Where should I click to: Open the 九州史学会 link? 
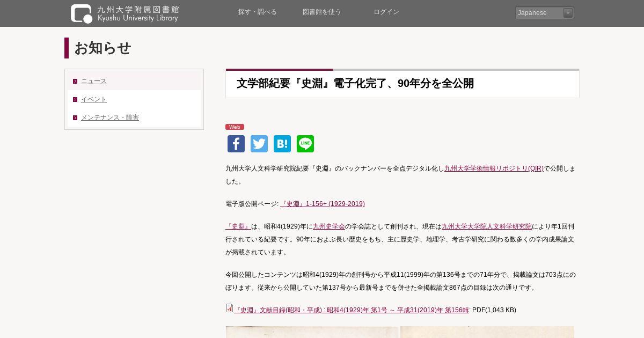click(x=329, y=226)
